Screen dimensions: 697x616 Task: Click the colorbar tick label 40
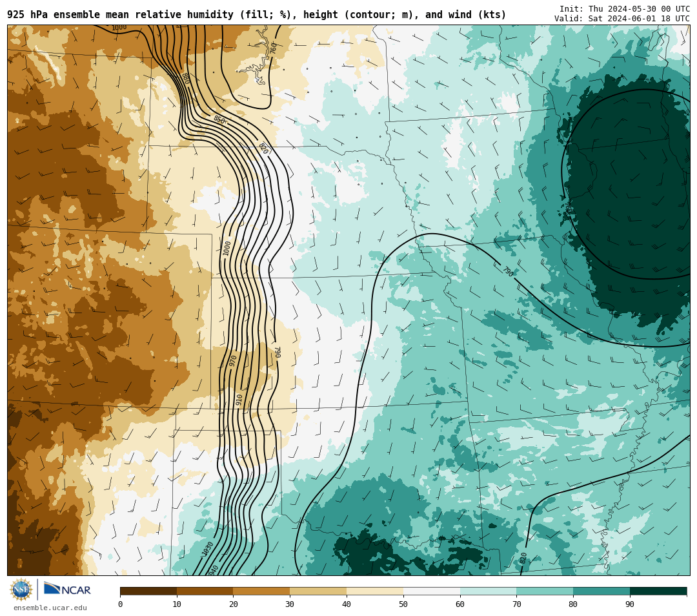click(347, 604)
